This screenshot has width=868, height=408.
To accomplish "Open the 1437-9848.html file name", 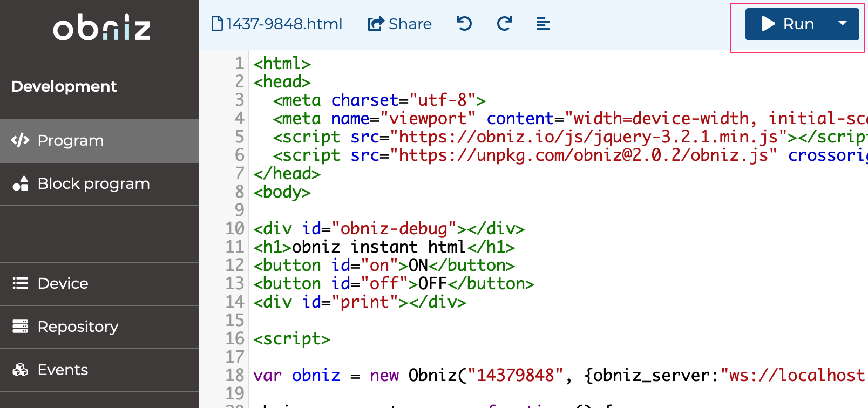I will coord(284,24).
